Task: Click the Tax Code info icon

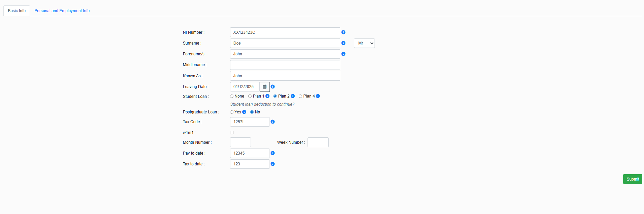Action: 272,122
